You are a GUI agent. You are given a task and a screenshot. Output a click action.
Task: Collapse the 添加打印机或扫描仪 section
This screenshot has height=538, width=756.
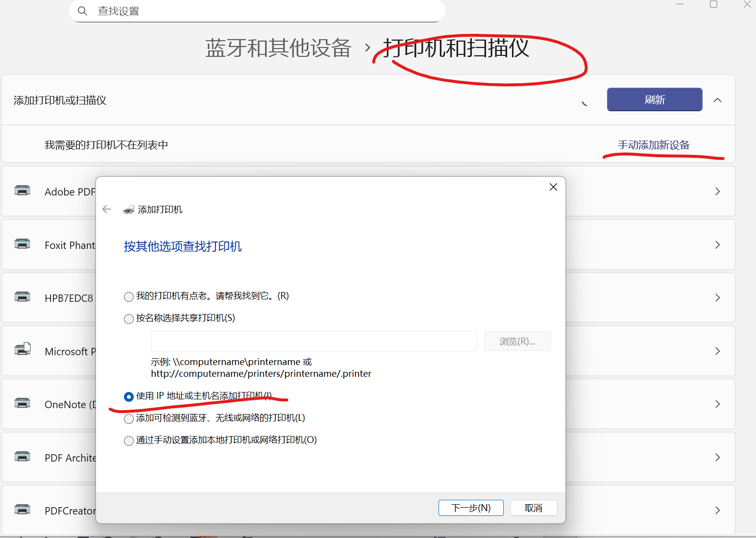pyautogui.click(x=718, y=100)
